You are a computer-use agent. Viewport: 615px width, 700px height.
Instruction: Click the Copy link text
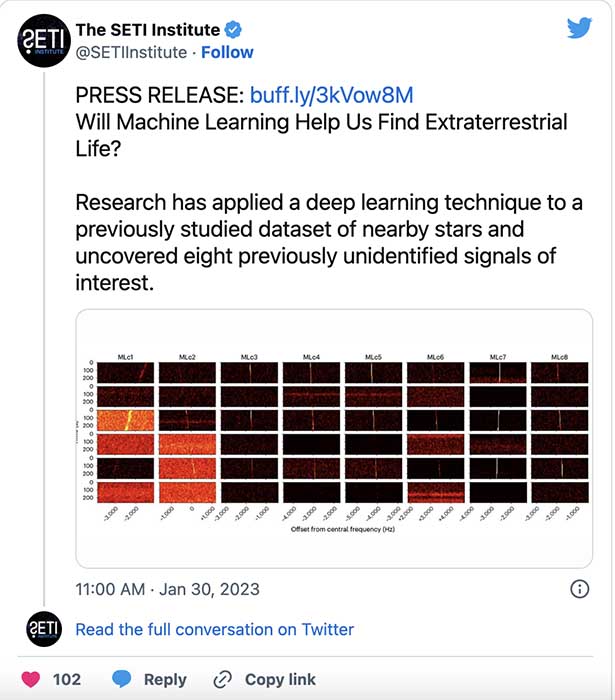point(280,679)
